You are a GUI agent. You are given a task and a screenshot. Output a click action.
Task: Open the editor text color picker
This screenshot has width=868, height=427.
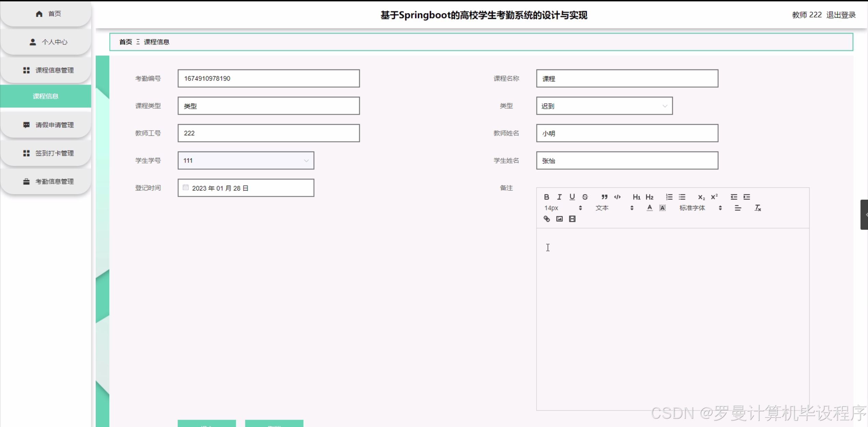click(649, 208)
